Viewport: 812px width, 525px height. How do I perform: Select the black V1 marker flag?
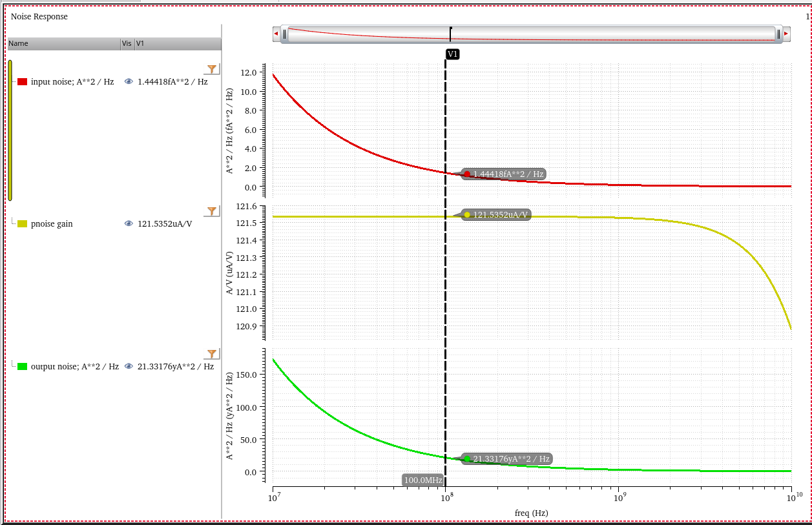(x=452, y=54)
